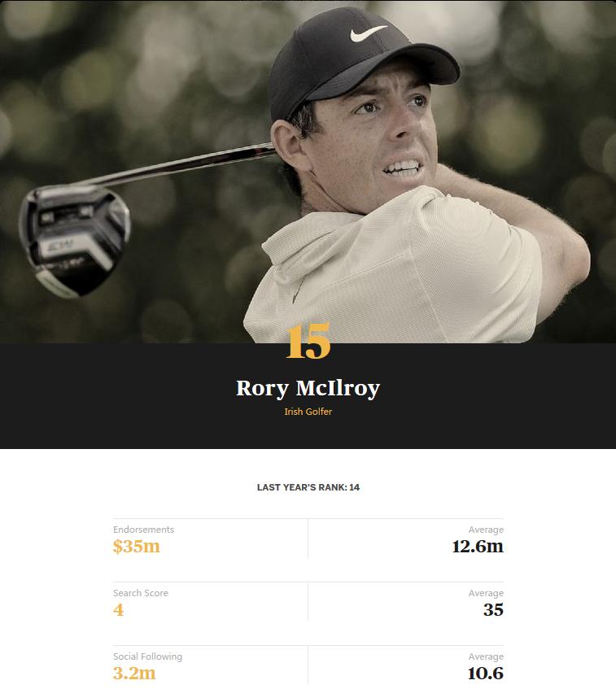The width and height of the screenshot is (616, 689).
Task: Click the Irish Golfer subtitle
Action: coord(308,412)
